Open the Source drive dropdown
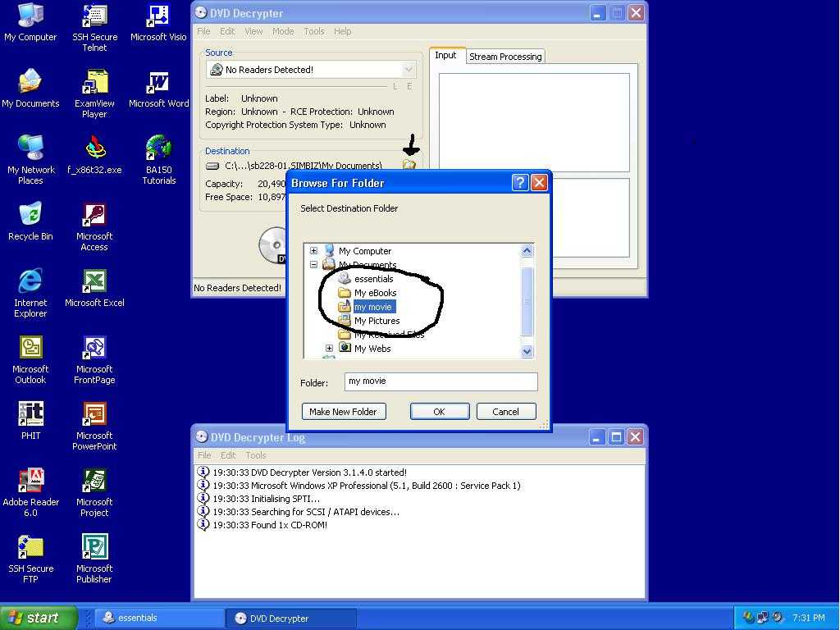The image size is (840, 630). coord(408,70)
